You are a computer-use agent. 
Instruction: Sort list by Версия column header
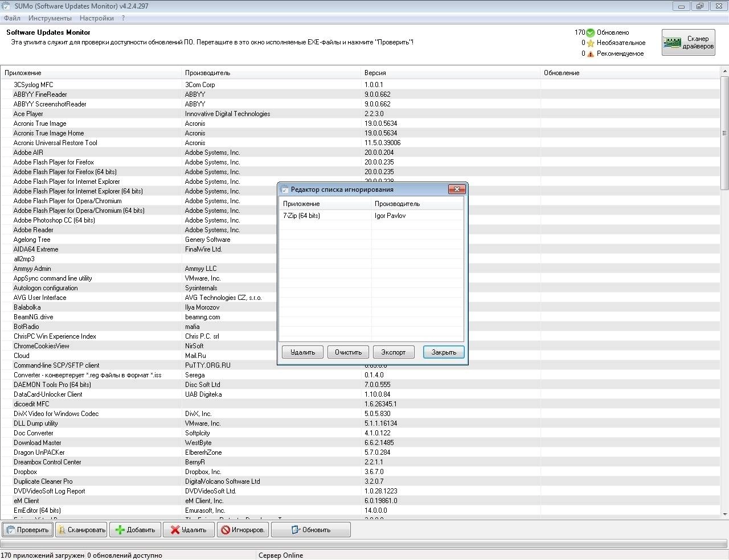tap(450, 73)
